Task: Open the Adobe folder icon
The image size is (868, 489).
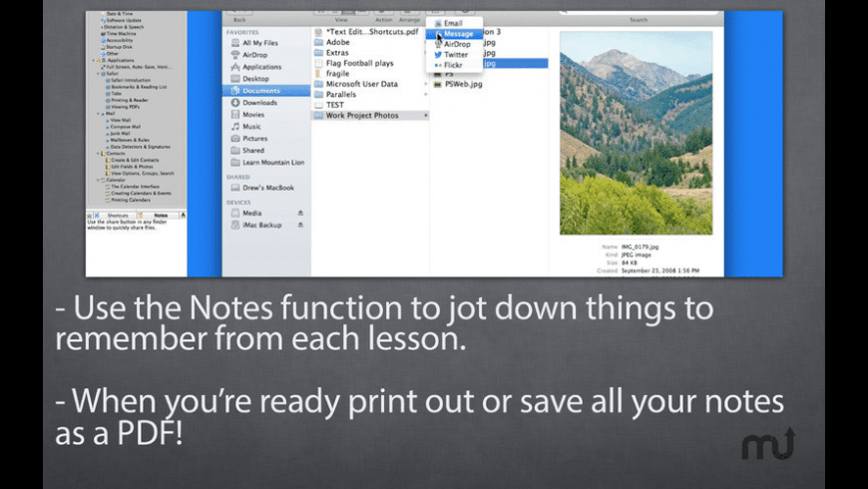Action: tap(318, 42)
